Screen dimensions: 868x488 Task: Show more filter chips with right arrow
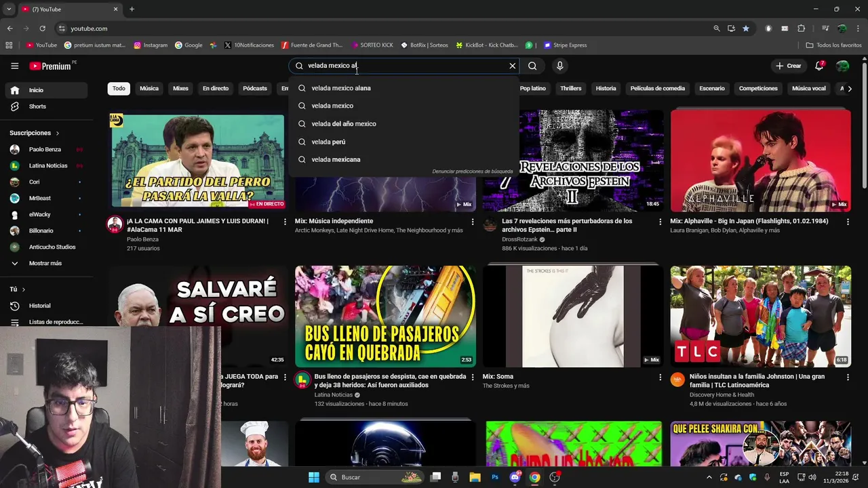pos(851,88)
